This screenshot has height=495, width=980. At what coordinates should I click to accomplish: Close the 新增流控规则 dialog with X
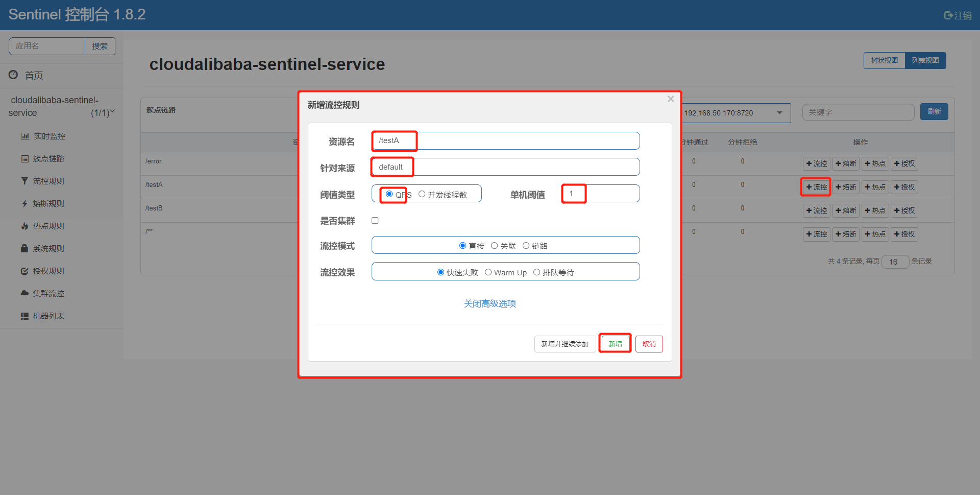(x=671, y=99)
